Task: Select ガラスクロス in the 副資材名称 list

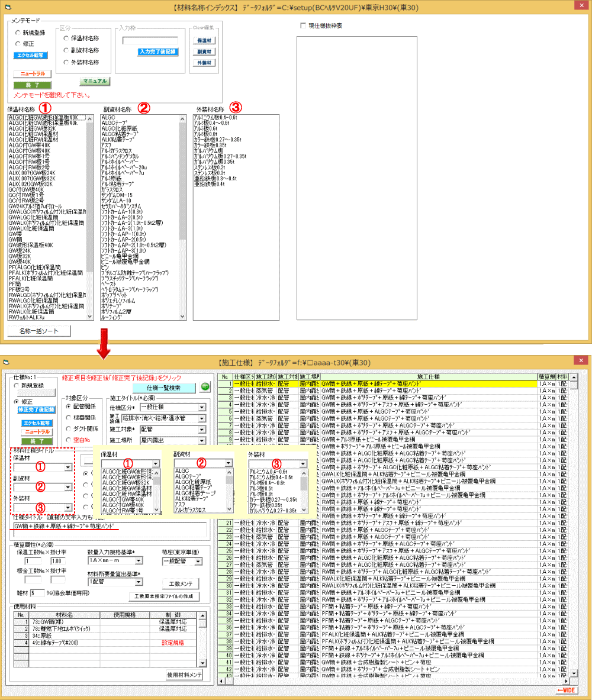Action: (112, 190)
